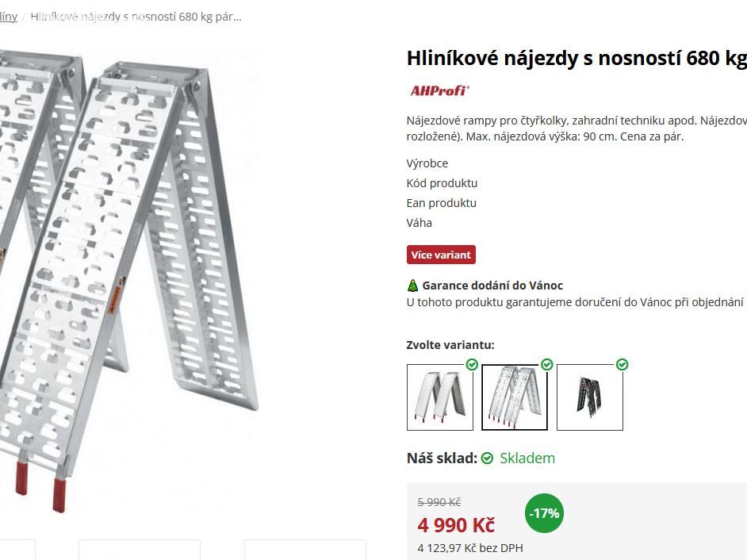Viewport: 747px width, 560px height.
Task: Click the Skladem stock status checkmark icon
Action: point(488,458)
